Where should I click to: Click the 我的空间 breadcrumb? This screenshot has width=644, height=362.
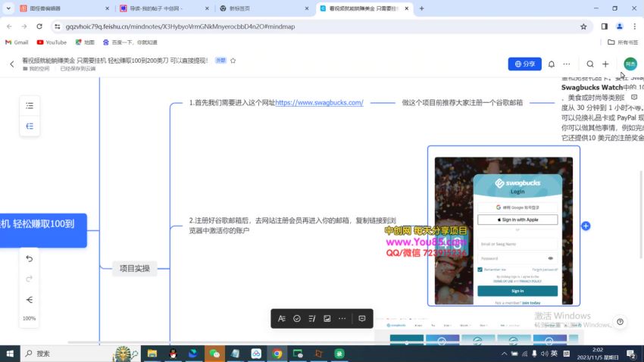click(x=36, y=69)
